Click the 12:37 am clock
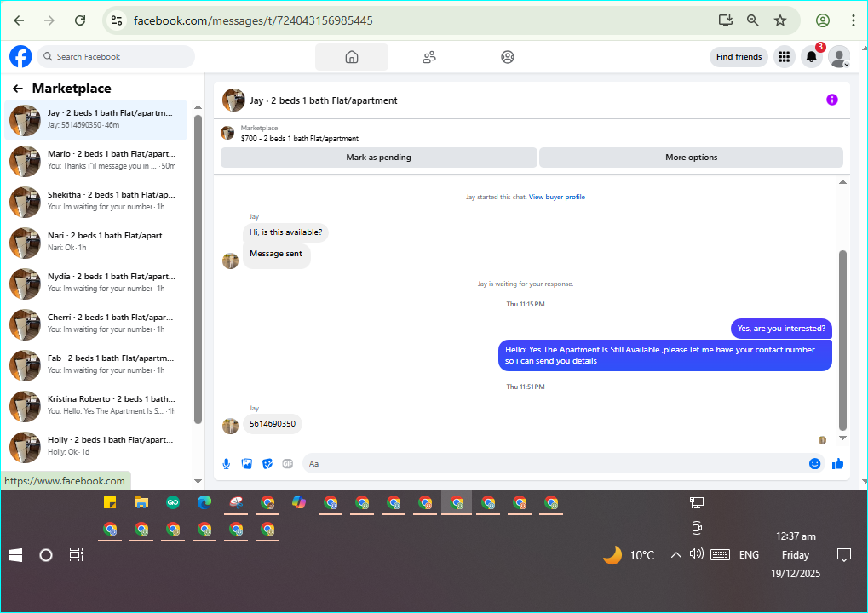The width and height of the screenshot is (868, 613). pyautogui.click(x=796, y=536)
